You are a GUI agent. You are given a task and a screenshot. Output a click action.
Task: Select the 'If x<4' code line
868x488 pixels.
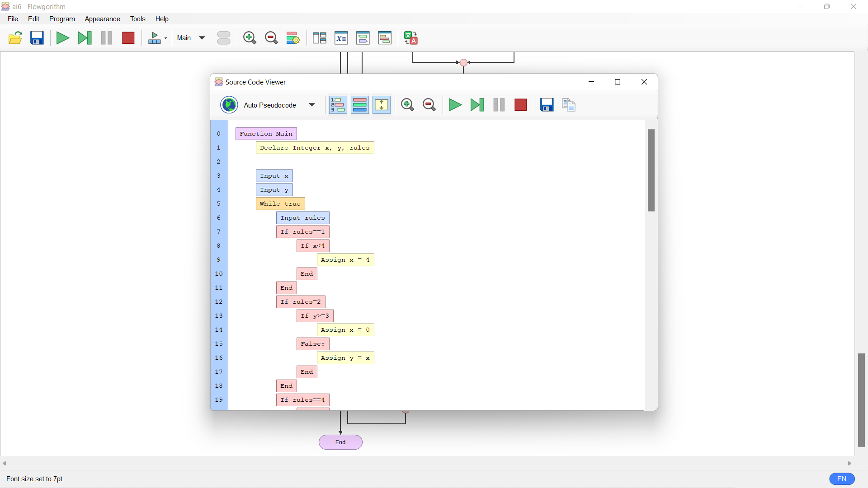click(x=313, y=246)
